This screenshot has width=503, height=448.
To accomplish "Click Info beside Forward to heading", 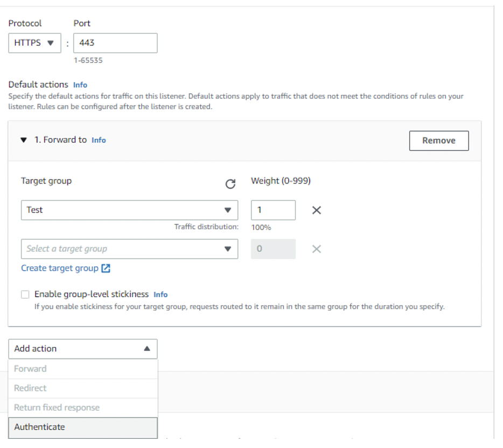I will tap(99, 139).
